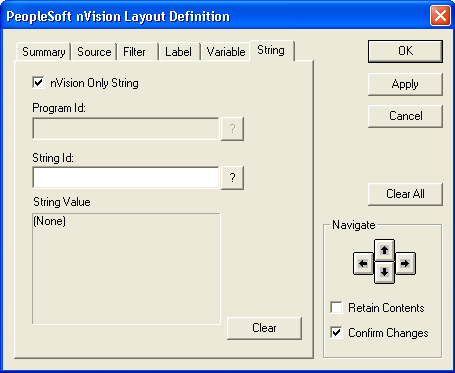Click the Apply button
The image size is (455, 373).
click(x=405, y=84)
